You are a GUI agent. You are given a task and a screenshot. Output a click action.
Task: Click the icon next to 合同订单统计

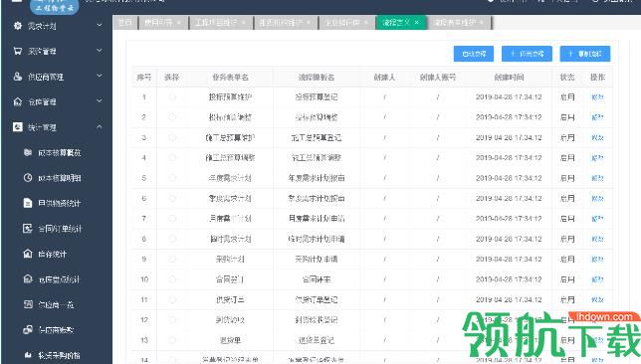tap(28, 229)
